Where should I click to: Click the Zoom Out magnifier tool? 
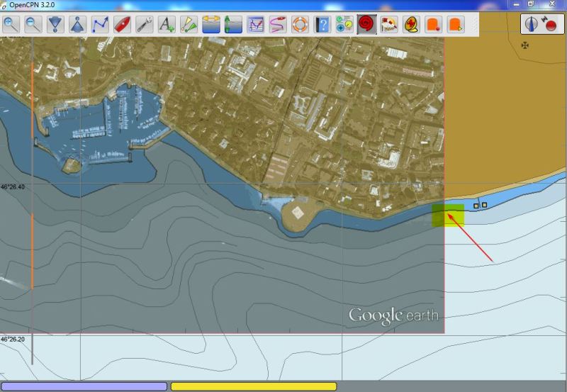tap(33, 25)
